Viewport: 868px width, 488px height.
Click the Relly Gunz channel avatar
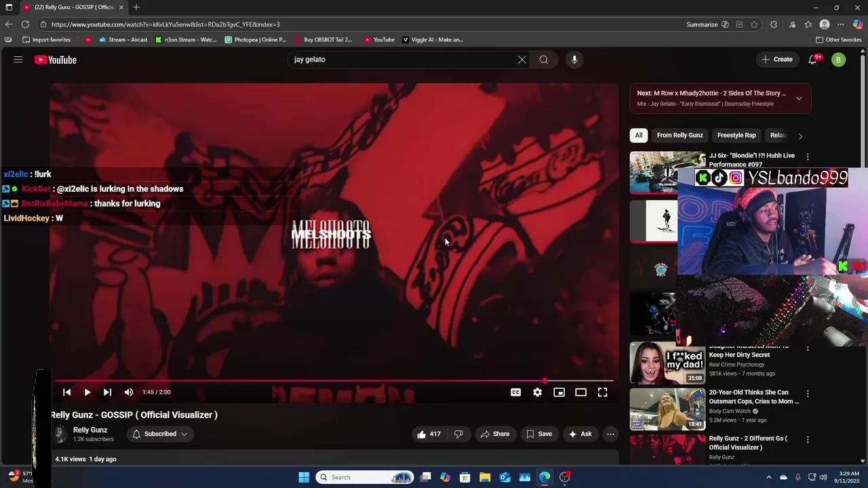coord(60,434)
